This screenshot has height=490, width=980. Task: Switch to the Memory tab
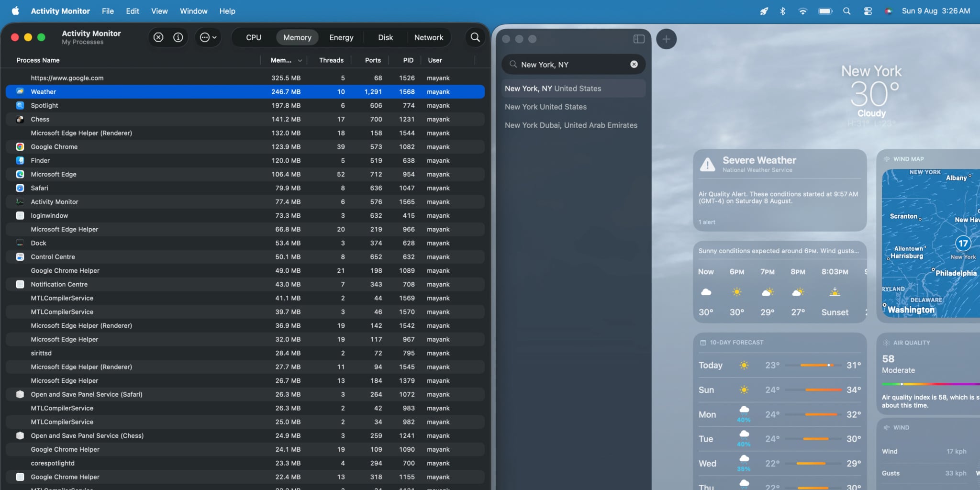click(x=297, y=37)
